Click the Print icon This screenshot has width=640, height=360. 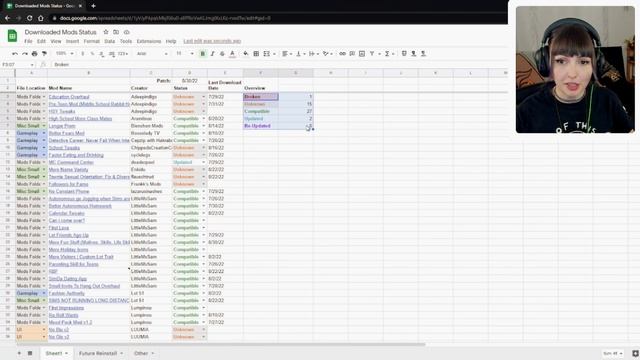pos(35,54)
